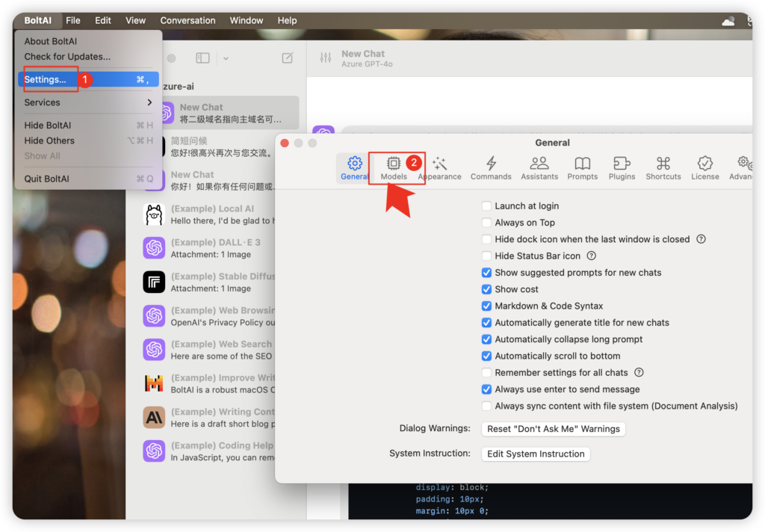
Task: Open the Help menu
Action: coord(288,20)
